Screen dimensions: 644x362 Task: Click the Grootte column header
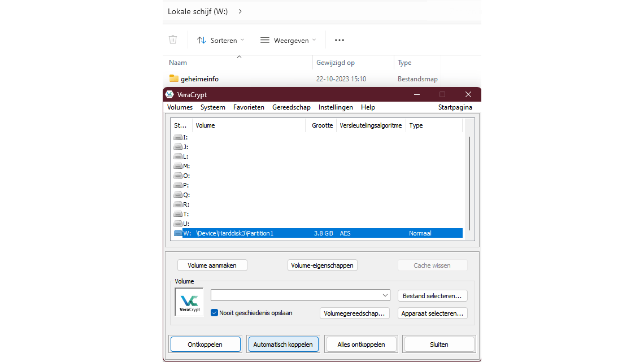coord(321,125)
